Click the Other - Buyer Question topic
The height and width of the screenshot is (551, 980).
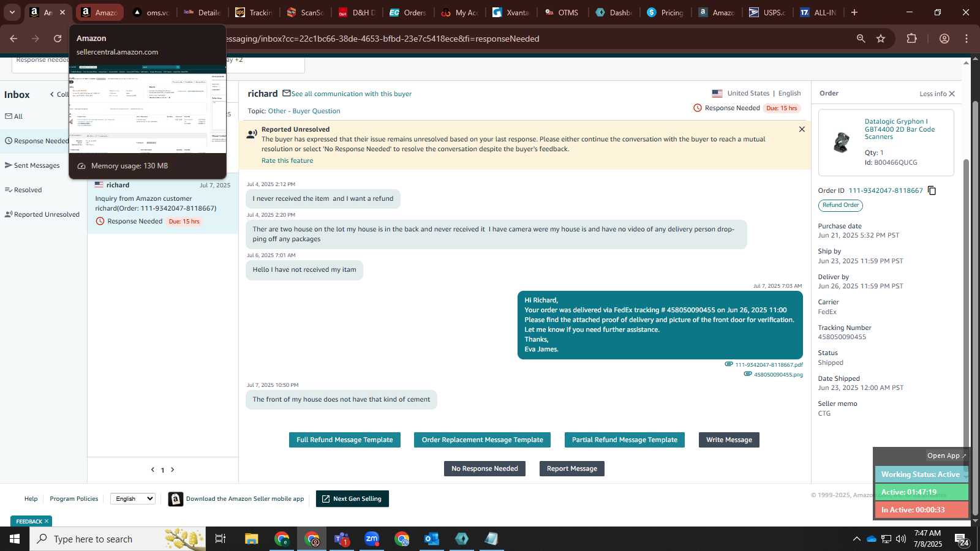coord(304,111)
